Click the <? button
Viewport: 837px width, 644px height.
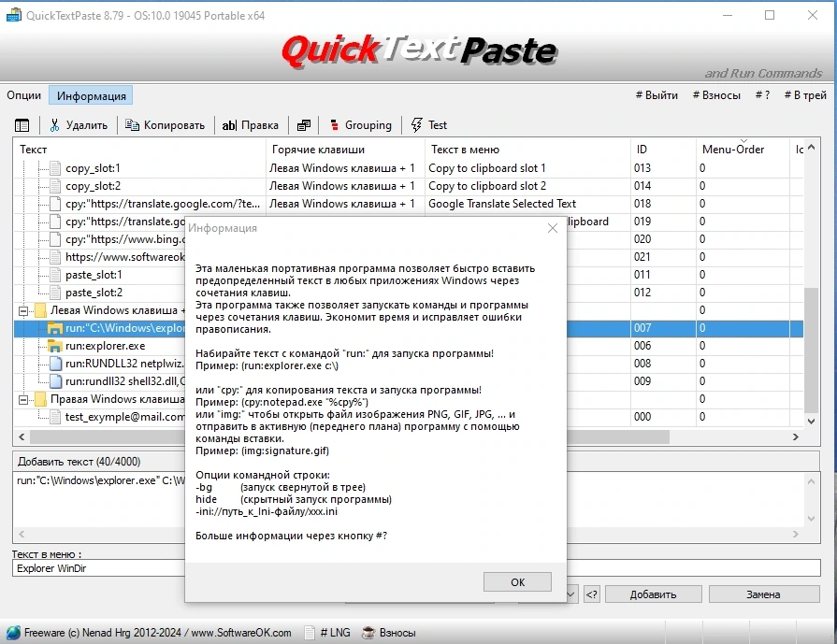pyautogui.click(x=591, y=594)
